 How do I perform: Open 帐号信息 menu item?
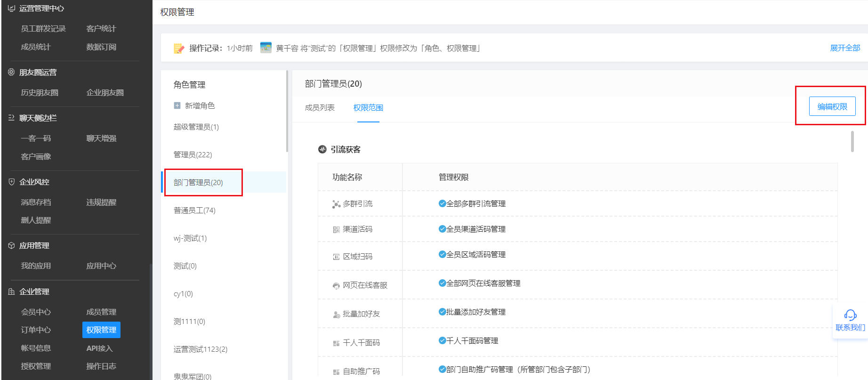36,348
